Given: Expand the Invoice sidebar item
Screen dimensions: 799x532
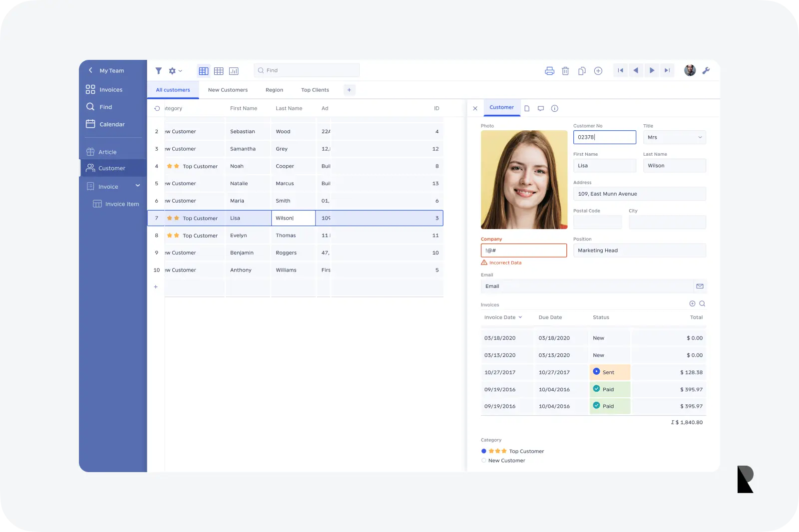Looking at the screenshot, I should coord(138,186).
